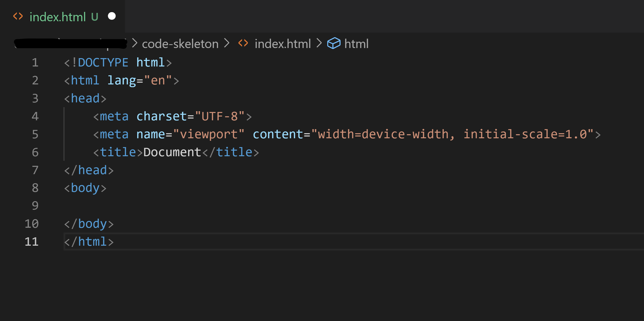Screen dimensions: 644x321
Task: Expand chevron before code-skeleton breadcrumb
Action: click(135, 43)
